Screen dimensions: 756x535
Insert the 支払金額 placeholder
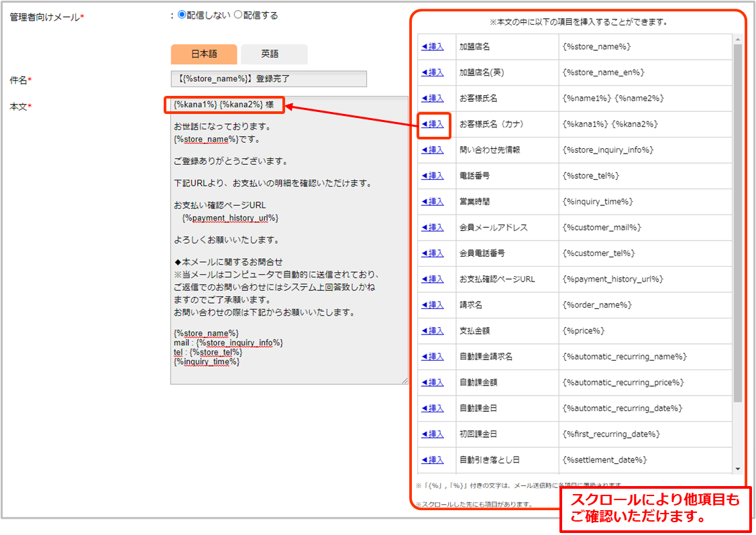[x=433, y=331]
